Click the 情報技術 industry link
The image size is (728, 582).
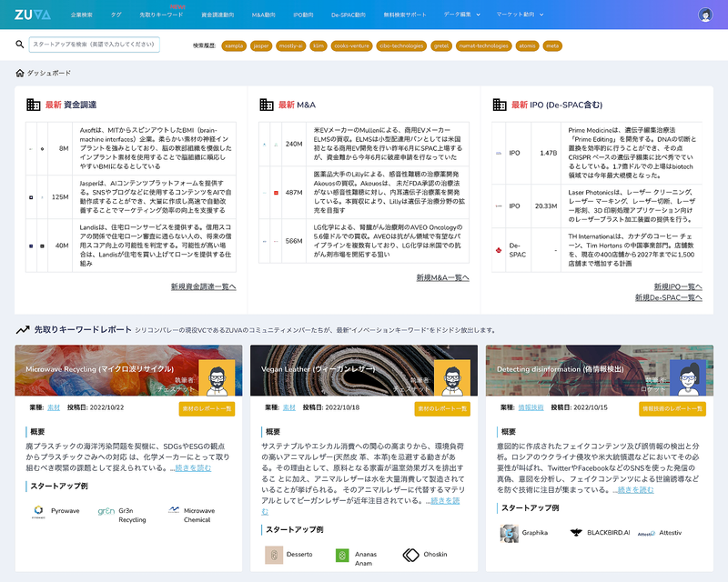[x=531, y=407]
